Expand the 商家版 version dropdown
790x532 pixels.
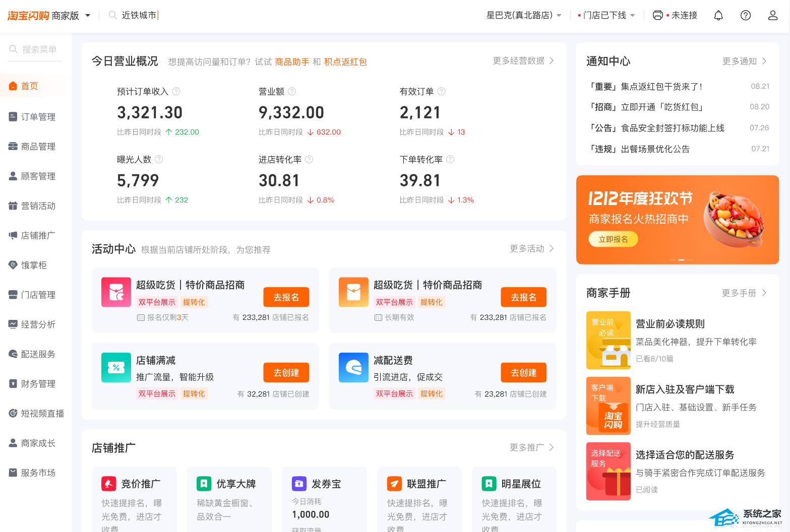point(88,16)
